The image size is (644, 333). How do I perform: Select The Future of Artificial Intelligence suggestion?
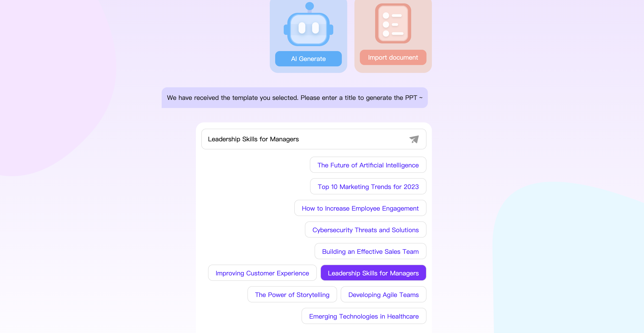[368, 165]
